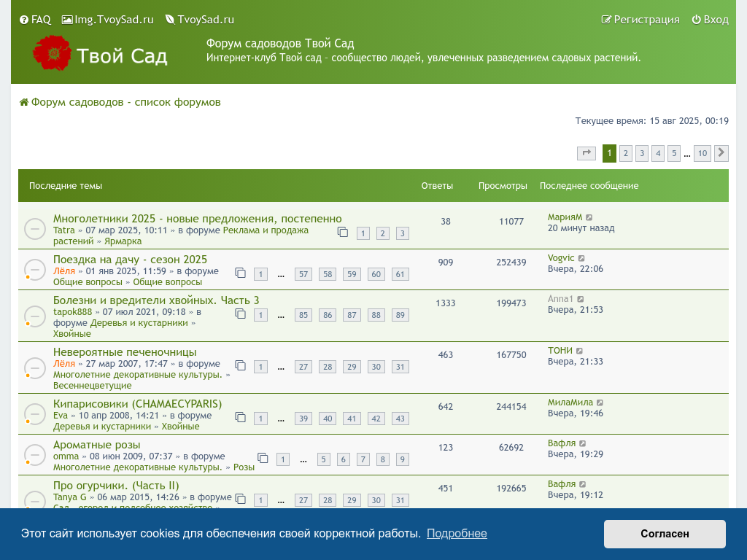This screenshot has height=560, width=747.
Task: Click topic status icon for Невероятные печеночницы
Action: click(35, 367)
